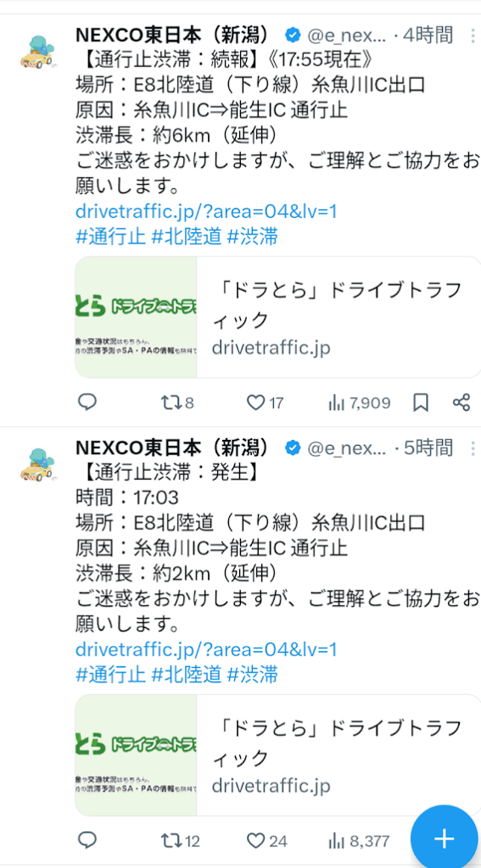481x868 pixels.
Task: Open the second ドラとら link preview card
Action: pos(277,755)
